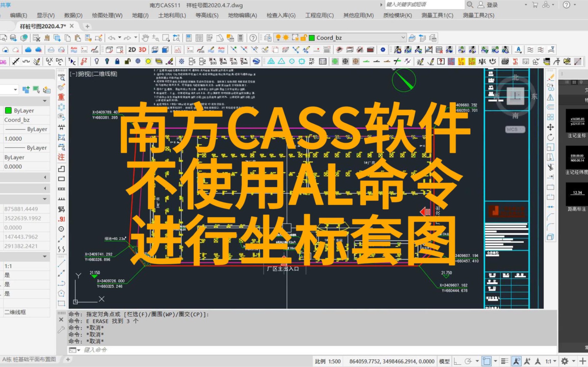The height and width of the screenshot is (367, 588).
Task: Click the calculator icon in the toolbar
Action: [240, 38]
